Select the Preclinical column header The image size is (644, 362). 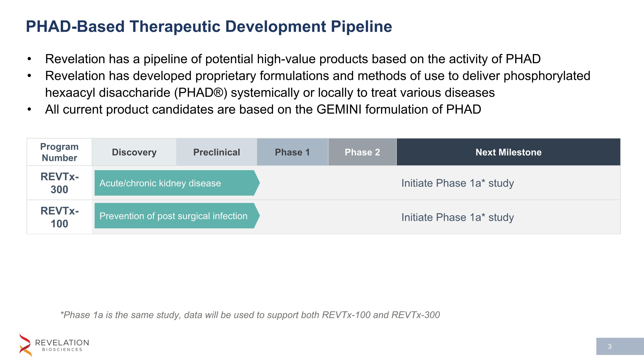(217, 152)
